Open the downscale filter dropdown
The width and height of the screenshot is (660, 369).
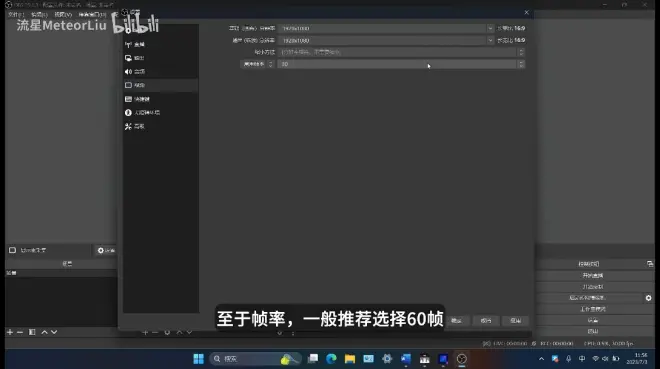[x=521, y=52]
